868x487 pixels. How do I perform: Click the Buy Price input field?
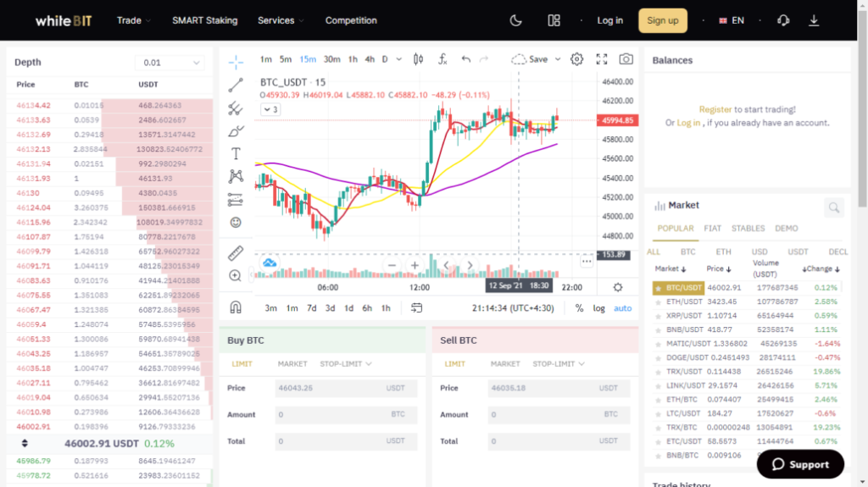point(346,389)
